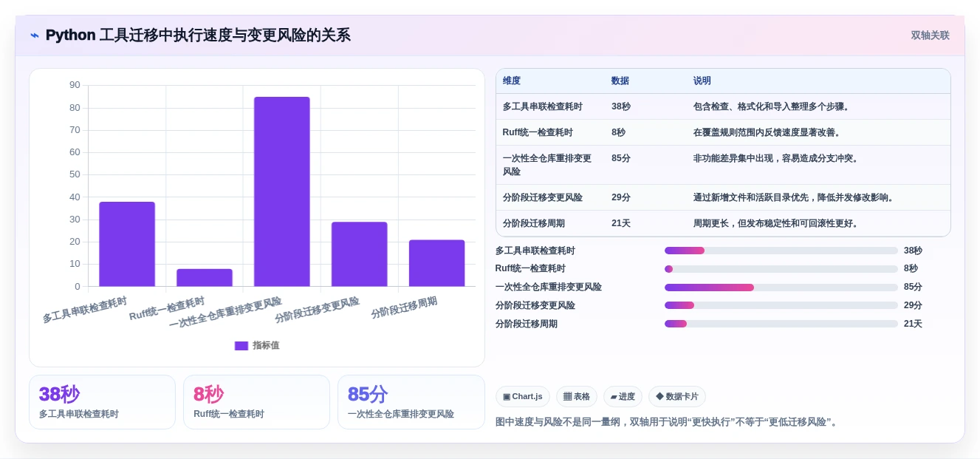Click the 数据卡片 tag chip

coord(677,397)
